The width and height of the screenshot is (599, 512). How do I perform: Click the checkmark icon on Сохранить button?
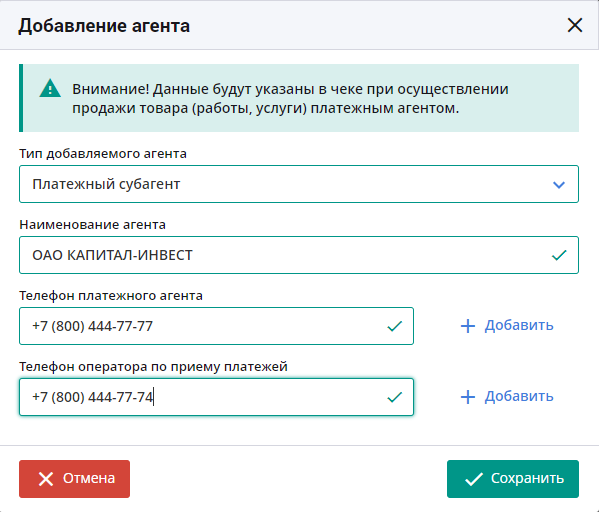coord(474,479)
